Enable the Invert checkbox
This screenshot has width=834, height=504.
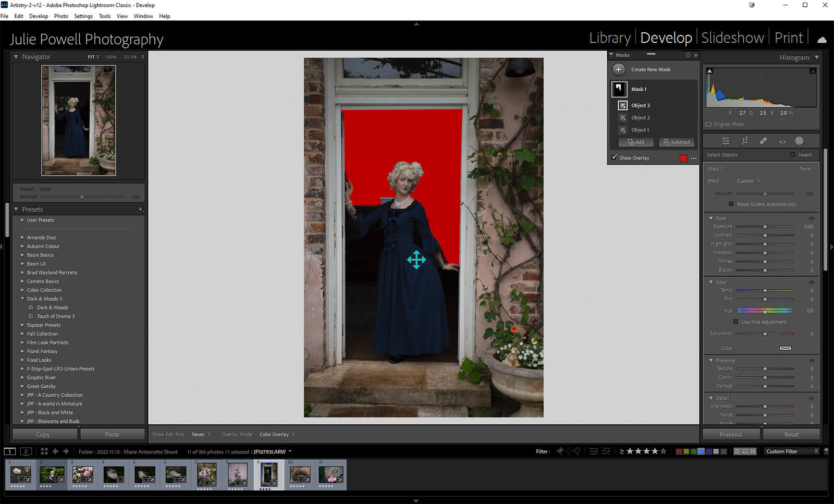coord(793,155)
